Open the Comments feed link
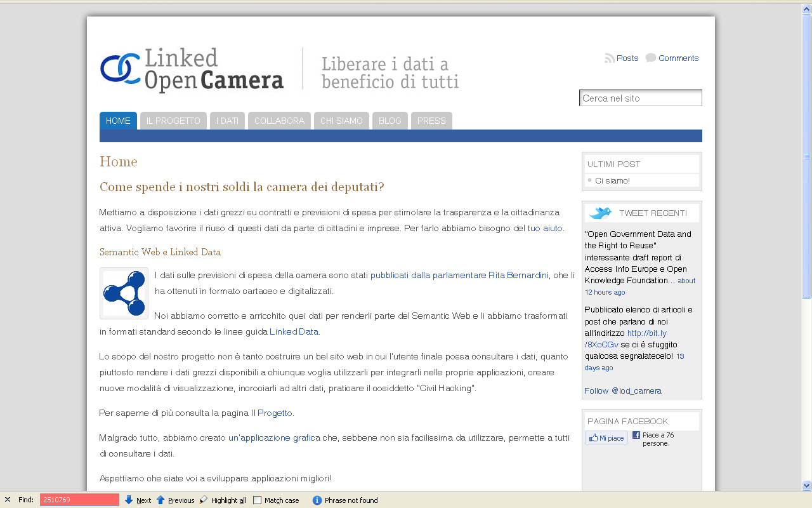 678,58
